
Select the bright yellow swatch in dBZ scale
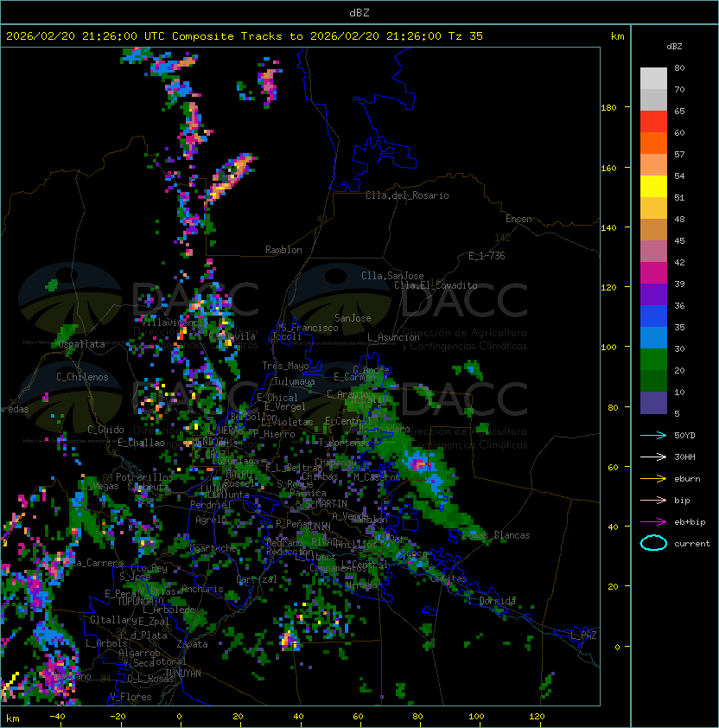click(x=653, y=187)
